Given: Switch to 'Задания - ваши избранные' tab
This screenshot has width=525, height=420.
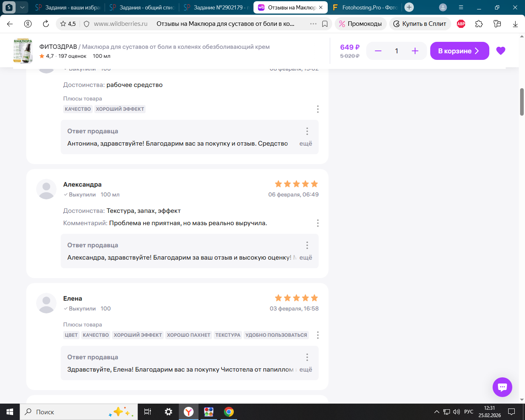Looking at the screenshot, I should (x=67, y=7).
